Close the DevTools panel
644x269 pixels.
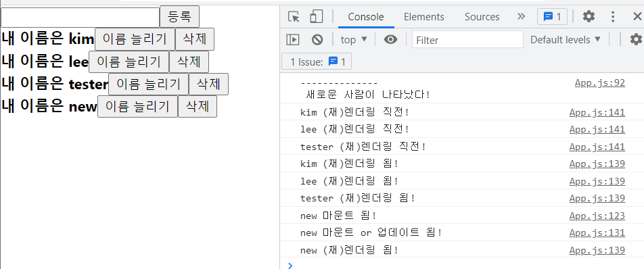click(637, 17)
